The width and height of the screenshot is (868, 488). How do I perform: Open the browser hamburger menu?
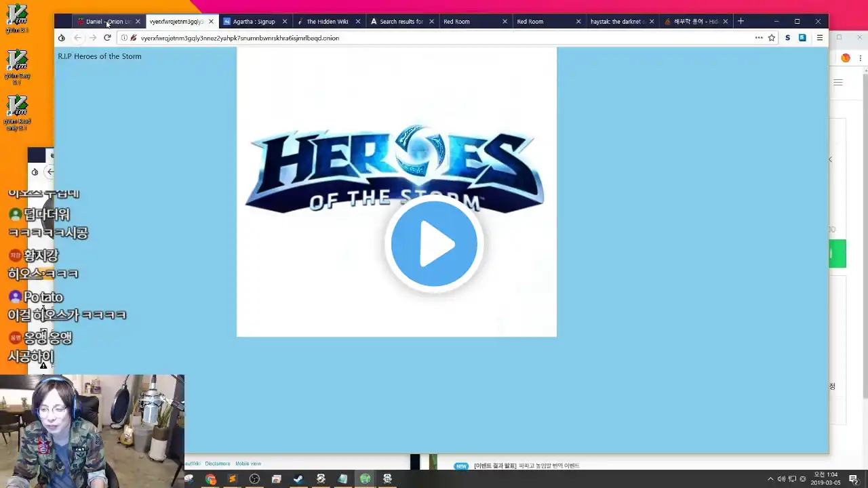click(819, 38)
